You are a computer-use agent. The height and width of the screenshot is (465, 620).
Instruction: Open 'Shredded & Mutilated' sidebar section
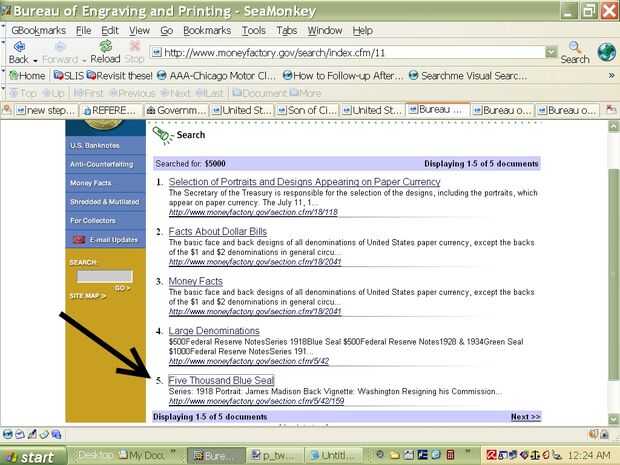pos(105,202)
